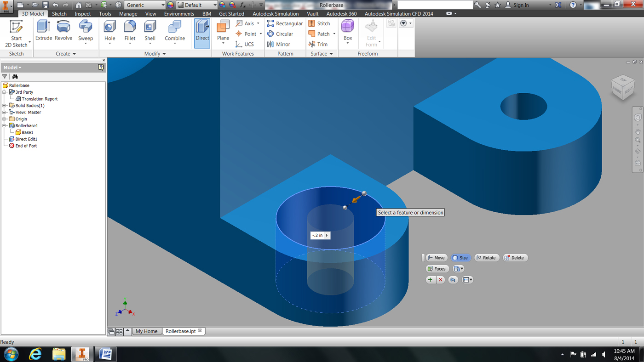Select the Revolve tool

coord(63,33)
